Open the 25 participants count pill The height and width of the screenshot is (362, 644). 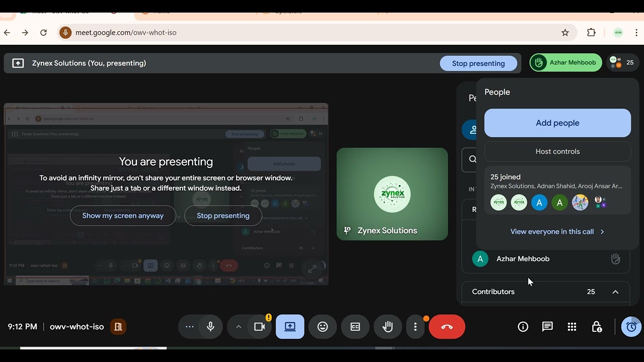pos(622,63)
